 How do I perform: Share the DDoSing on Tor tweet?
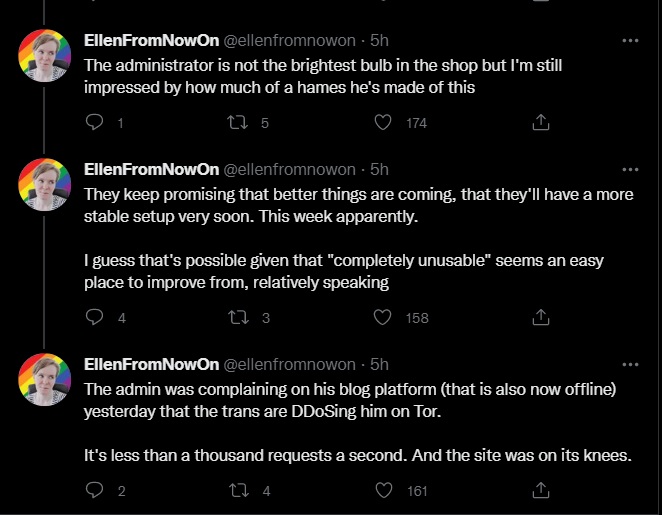[539, 491]
